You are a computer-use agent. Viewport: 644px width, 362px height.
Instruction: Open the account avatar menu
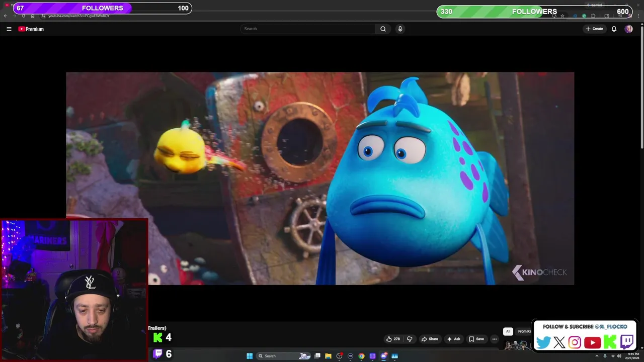tap(628, 29)
